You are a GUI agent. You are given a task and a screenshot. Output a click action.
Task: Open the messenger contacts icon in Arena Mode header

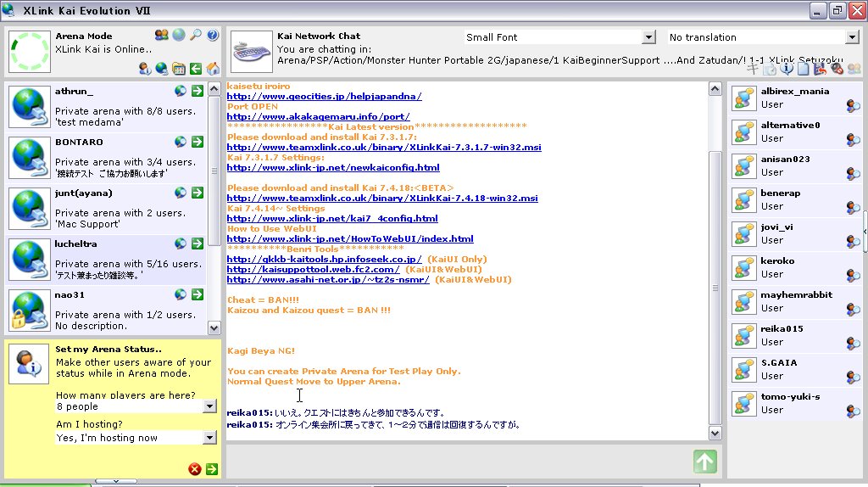click(x=162, y=35)
